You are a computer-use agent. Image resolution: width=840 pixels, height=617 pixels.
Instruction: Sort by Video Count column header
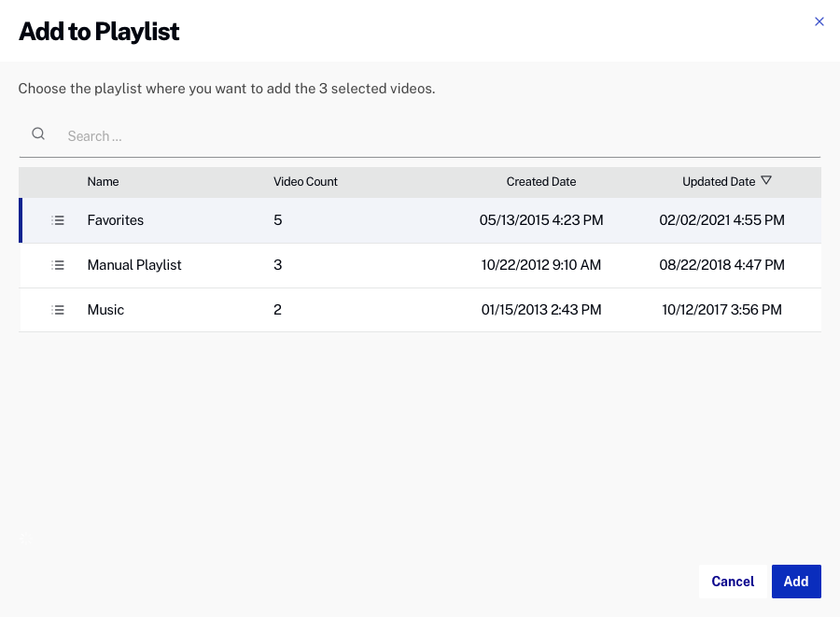point(305,182)
